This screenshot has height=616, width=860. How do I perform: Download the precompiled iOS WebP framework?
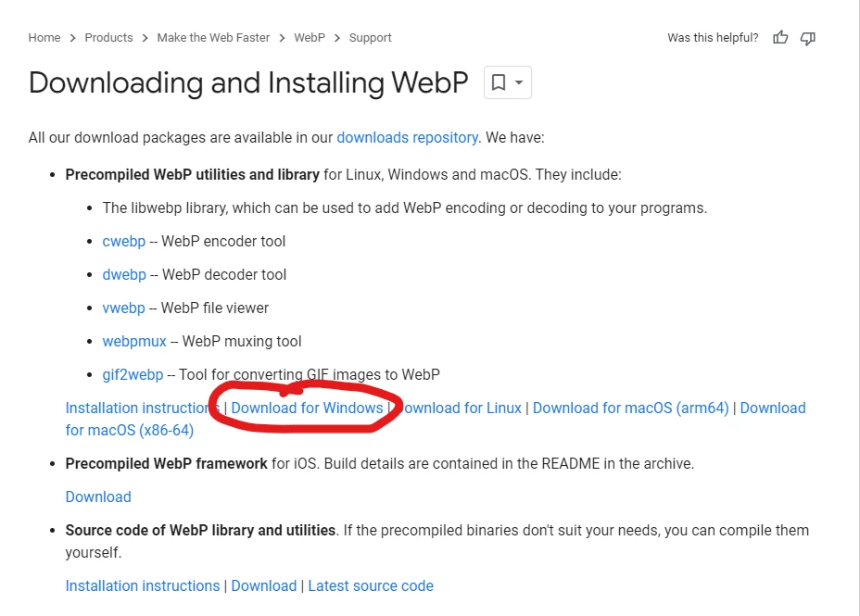click(98, 497)
